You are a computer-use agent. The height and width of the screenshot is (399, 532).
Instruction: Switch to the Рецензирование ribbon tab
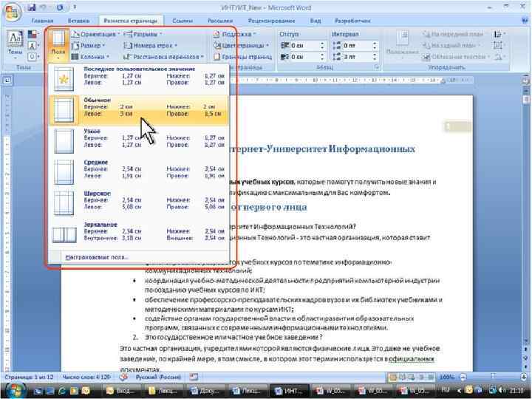(271, 21)
